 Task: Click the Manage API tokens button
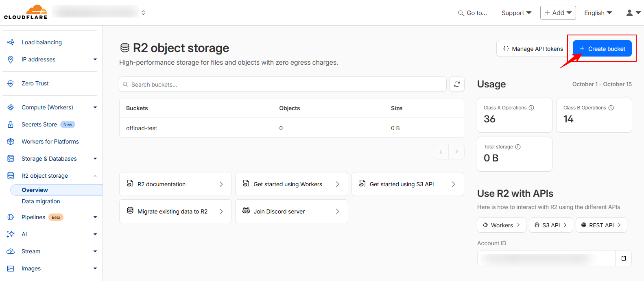click(533, 49)
